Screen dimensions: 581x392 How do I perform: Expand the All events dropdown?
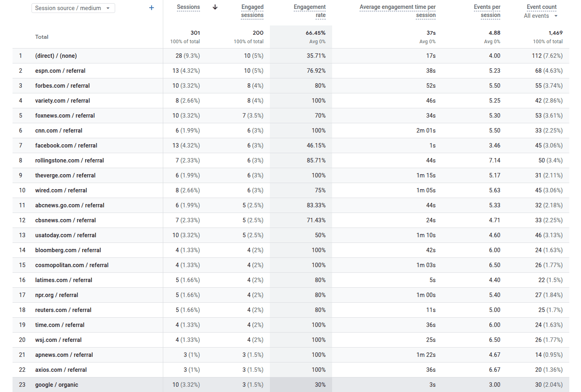541,16
